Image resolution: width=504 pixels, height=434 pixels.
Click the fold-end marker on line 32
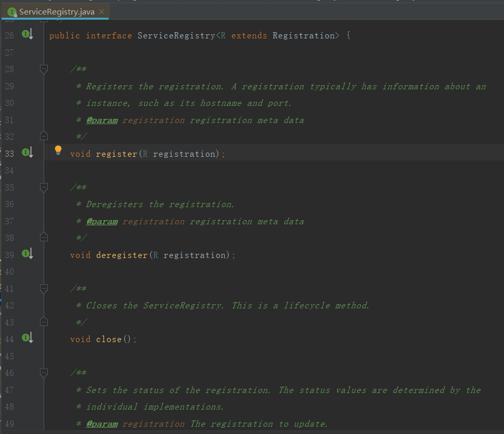(x=44, y=135)
